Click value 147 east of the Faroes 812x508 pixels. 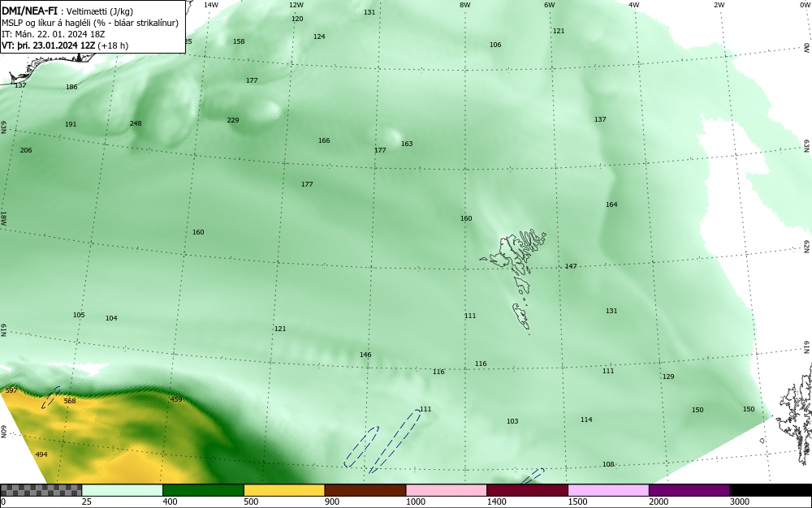[571, 266]
